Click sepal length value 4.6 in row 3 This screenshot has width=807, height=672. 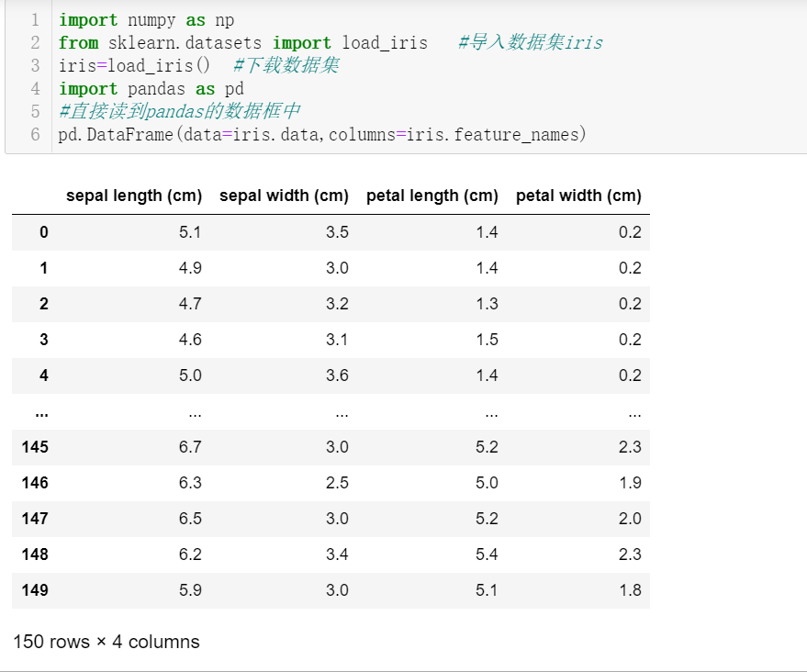coord(190,340)
